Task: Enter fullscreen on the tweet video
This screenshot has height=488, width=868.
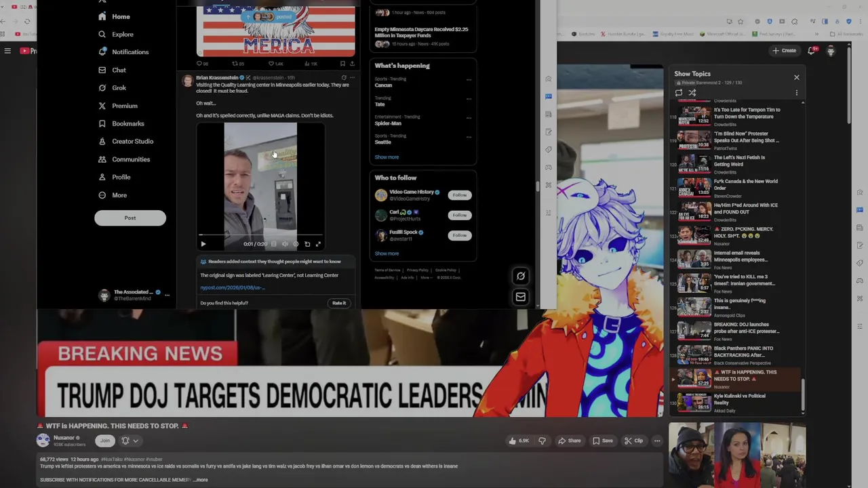Action: click(318, 244)
